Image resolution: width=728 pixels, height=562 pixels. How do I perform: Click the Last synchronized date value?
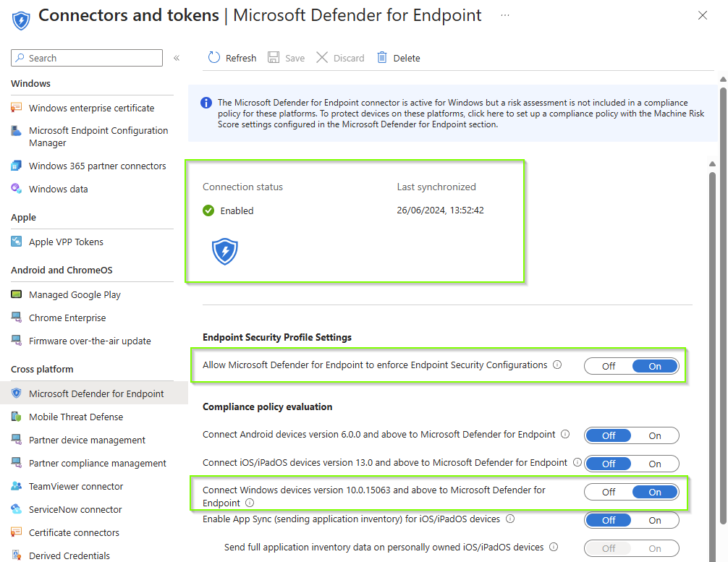440,210
